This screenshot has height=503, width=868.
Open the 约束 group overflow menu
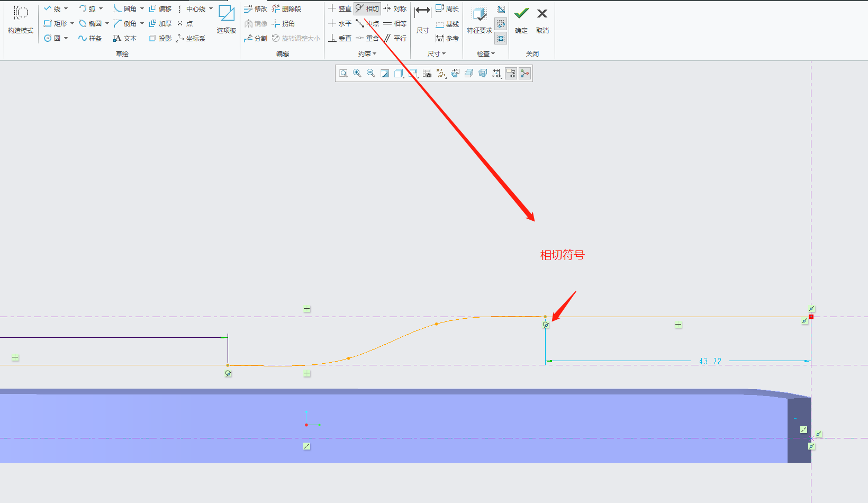(367, 53)
